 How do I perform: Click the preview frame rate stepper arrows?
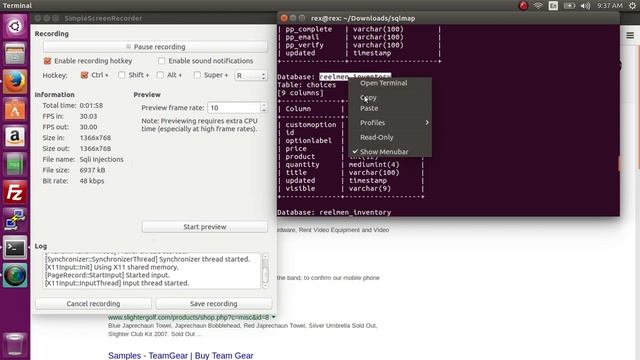pos(264,108)
